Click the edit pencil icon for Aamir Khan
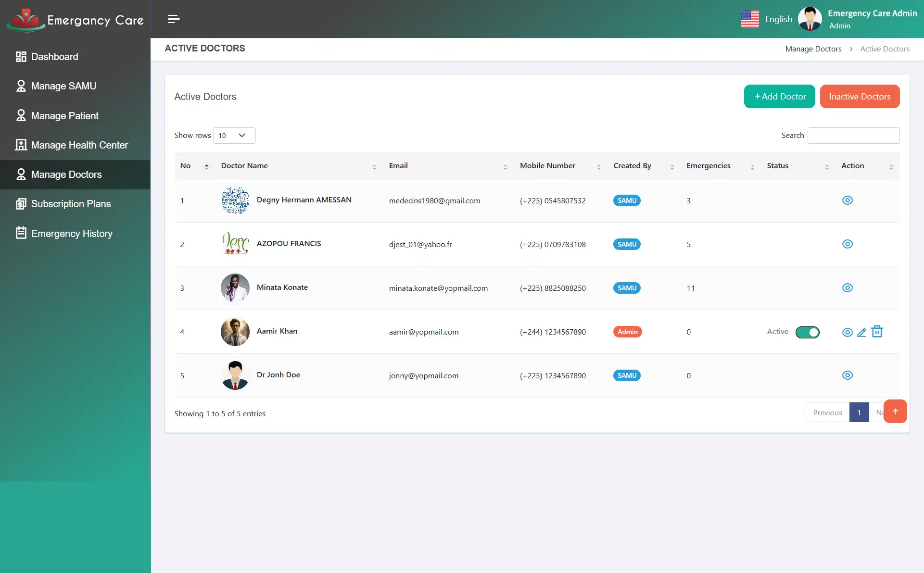924x573 pixels. coord(862,332)
